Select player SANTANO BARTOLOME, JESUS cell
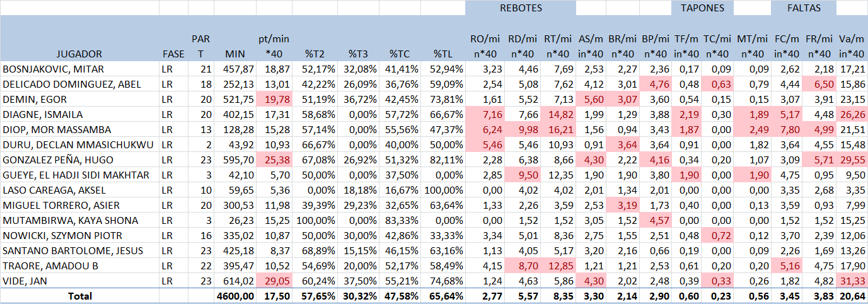868x304 pixels. pyautogui.click(x=79, y=250)
